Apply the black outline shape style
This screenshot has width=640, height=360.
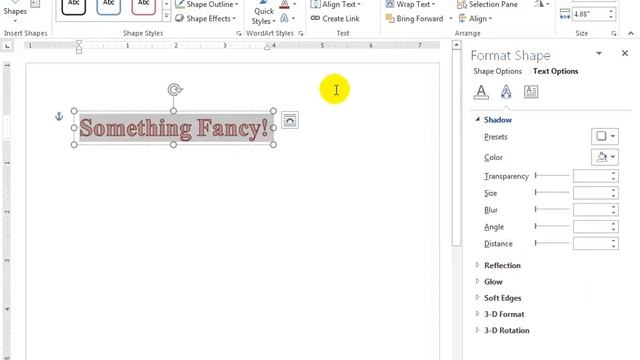coord(73,7)
